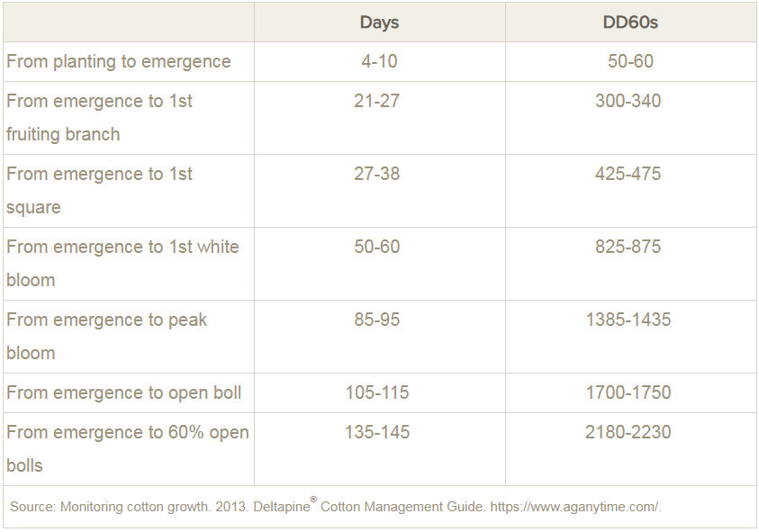This screenshot has height=532, width=759.
Task: Click the "2180-2230" DD60s value
Action: 628,432
